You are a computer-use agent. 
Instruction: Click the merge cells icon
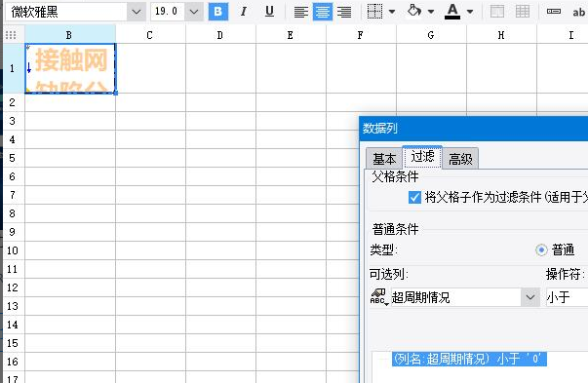point(497,12)
